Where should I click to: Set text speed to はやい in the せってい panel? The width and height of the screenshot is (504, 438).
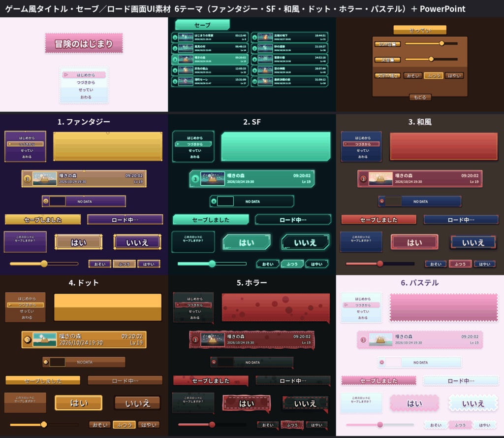click(454, 76)
